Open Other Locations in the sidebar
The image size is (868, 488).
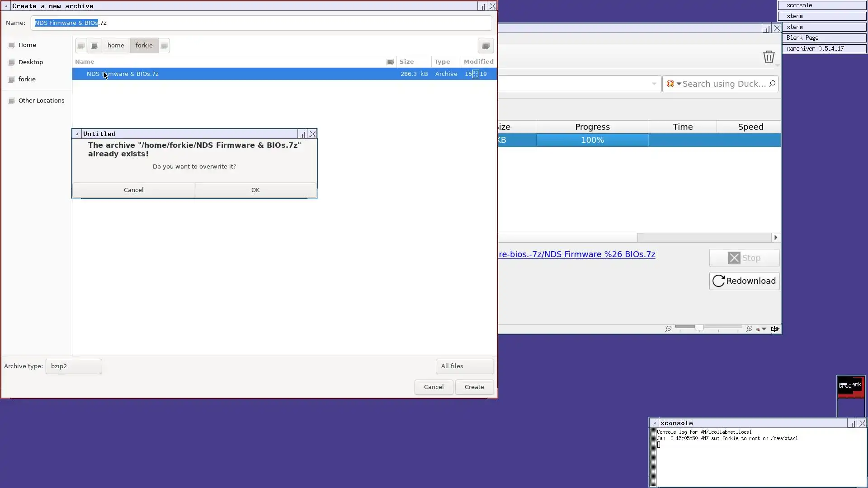[x=41, y=101]
